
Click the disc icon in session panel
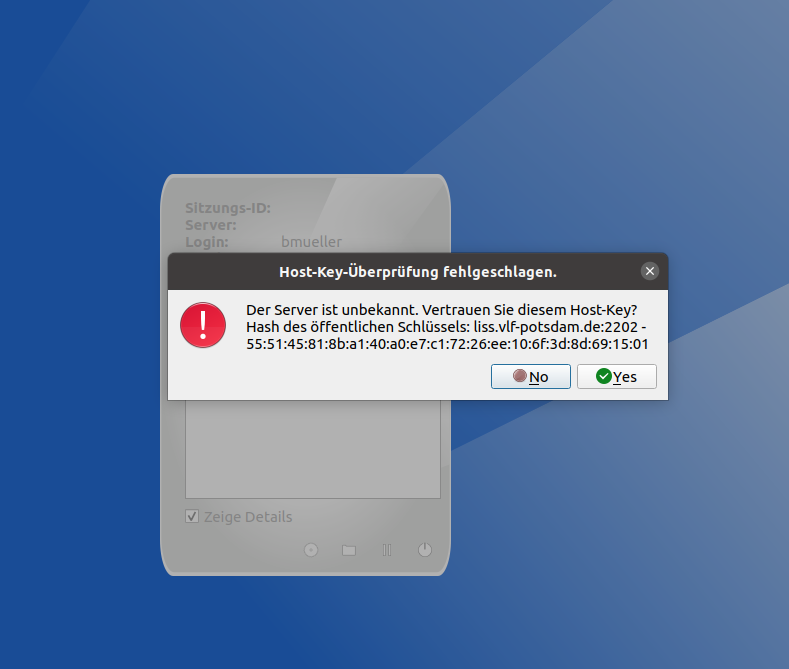(x=311, y=550)
